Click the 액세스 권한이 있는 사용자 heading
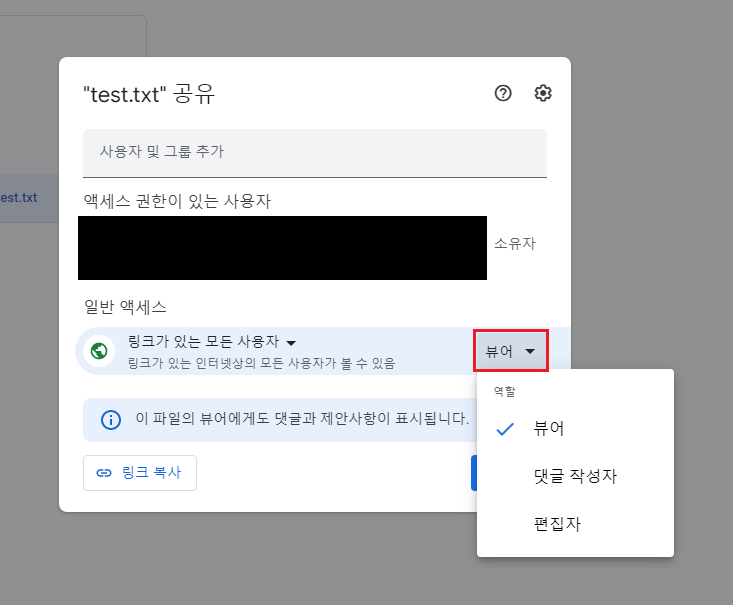 177,201
